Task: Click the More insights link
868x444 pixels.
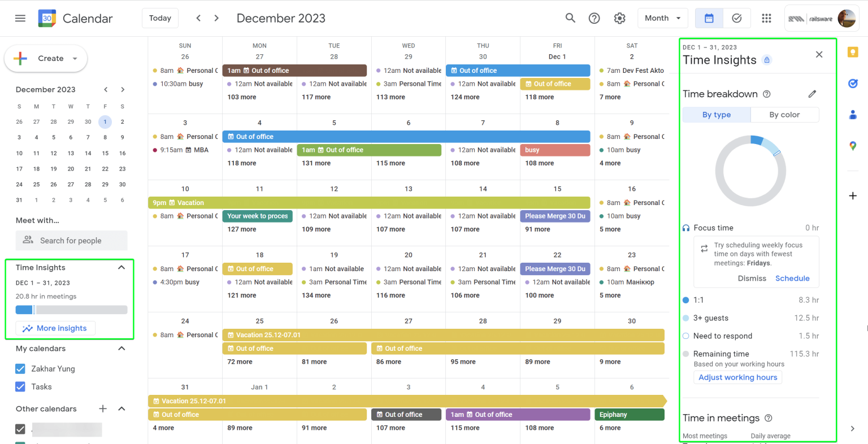Action: 55,328
